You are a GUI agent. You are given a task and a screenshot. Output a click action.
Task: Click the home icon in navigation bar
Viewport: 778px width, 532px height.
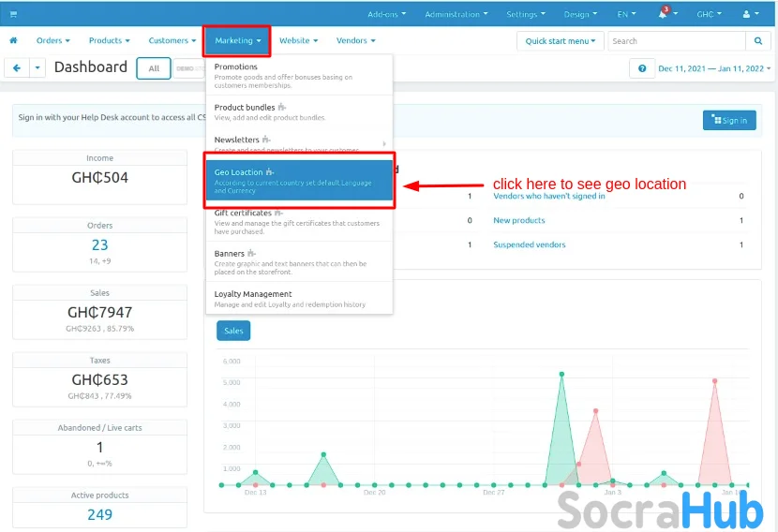(x=13, y=41)
